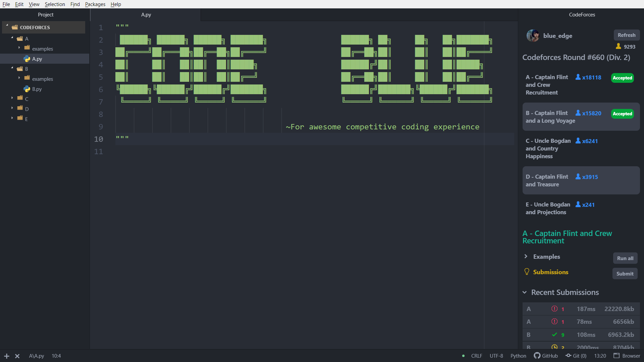The width and height of the screenshot is (644, 362).
Task: Click the X icon in bottom status bar
Action: point(17,356)
